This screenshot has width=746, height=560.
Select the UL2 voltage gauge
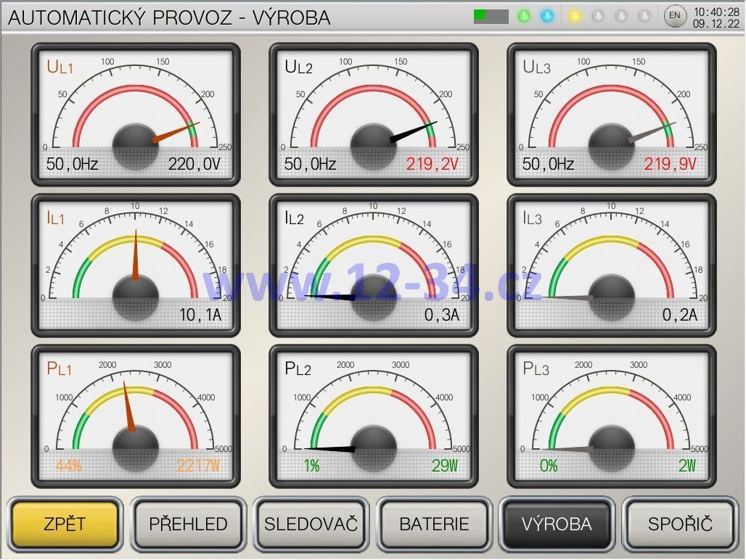point(373,114)
